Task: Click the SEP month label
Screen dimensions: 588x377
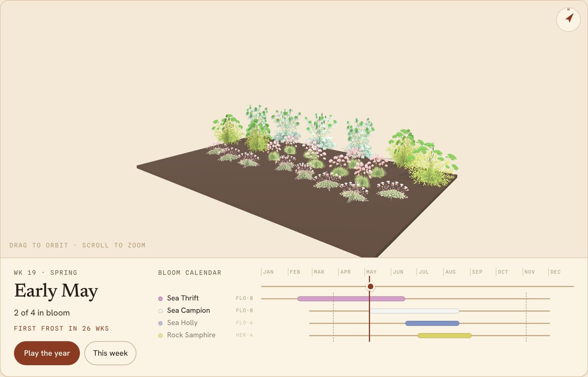Action: pyautogui.click(x=477, y=272)
